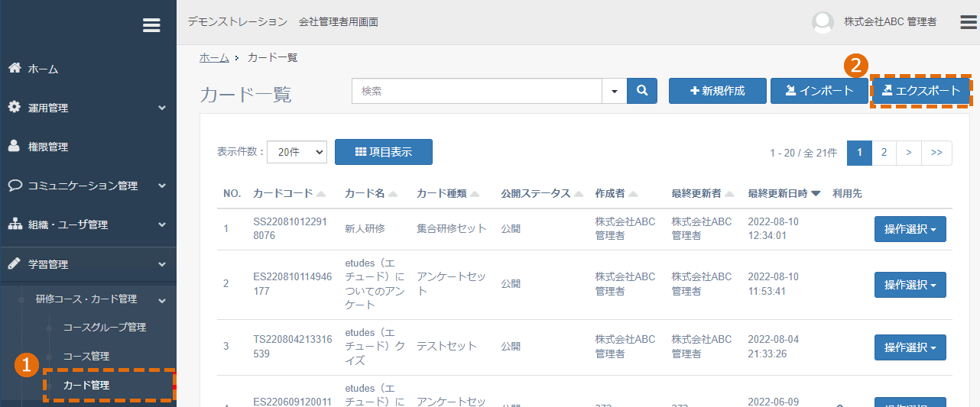Screen dimensions: 980x407
Task: Collapse 研修コース・カード管理 submenu
Action: [162, 299]
